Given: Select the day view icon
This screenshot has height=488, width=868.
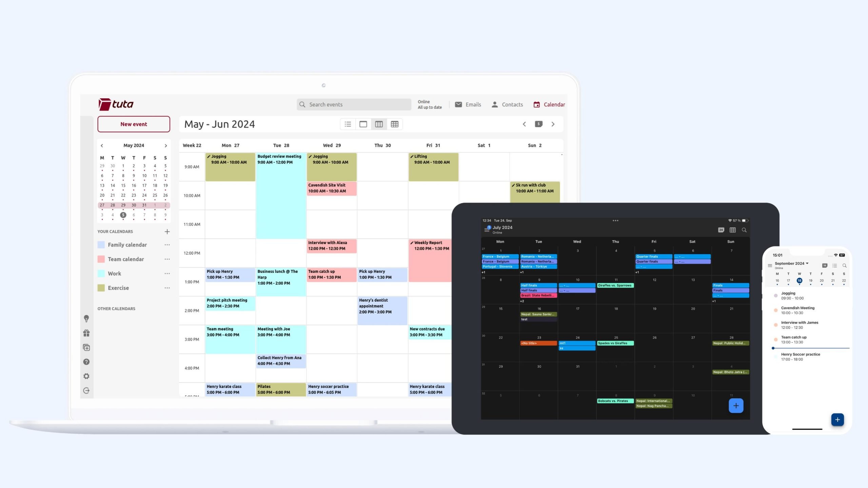Looking at the screenshot, I should [x=363, y=124].
